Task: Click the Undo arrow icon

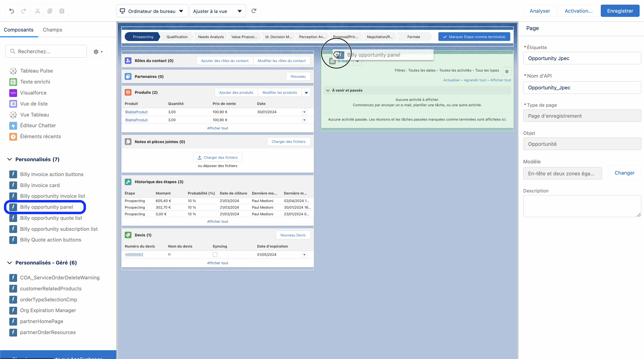Action: click(x=11, y=11)
